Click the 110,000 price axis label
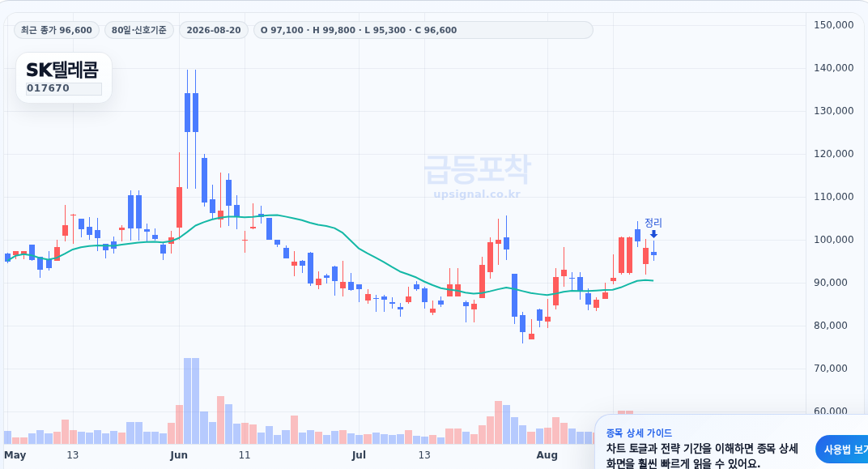This screenshot has height=469, width=868. pos(834,197)
